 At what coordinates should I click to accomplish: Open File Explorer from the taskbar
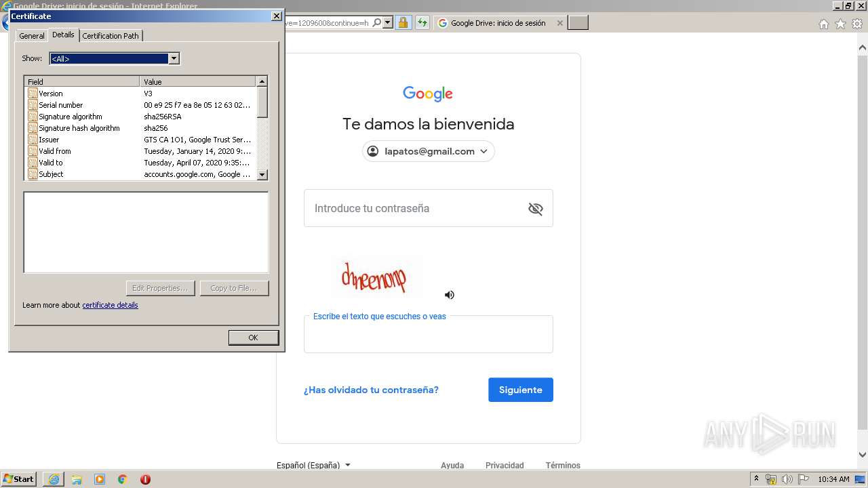[77, 479]
